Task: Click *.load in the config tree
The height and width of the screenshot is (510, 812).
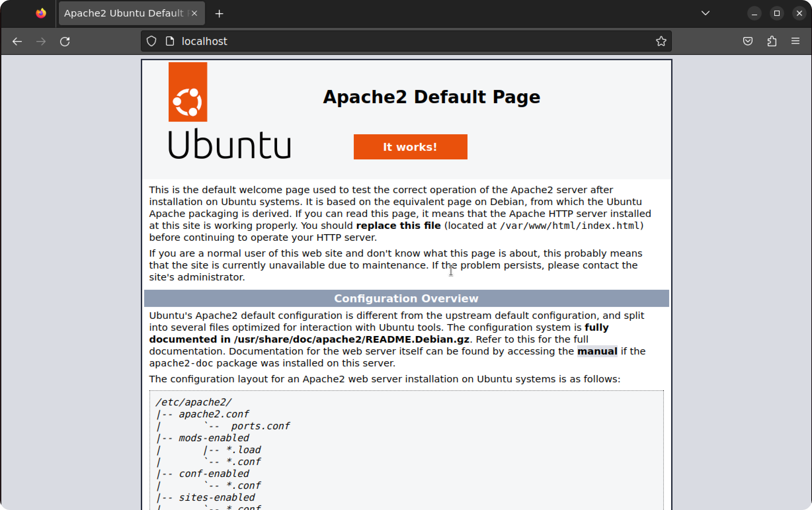Action: tap(244, 449)
